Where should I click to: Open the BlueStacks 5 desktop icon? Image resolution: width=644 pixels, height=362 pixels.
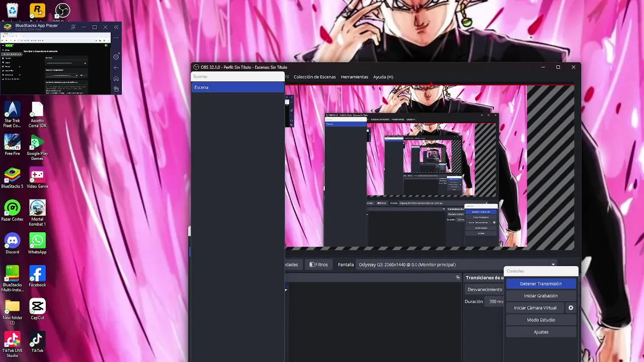tap(12, 178)
